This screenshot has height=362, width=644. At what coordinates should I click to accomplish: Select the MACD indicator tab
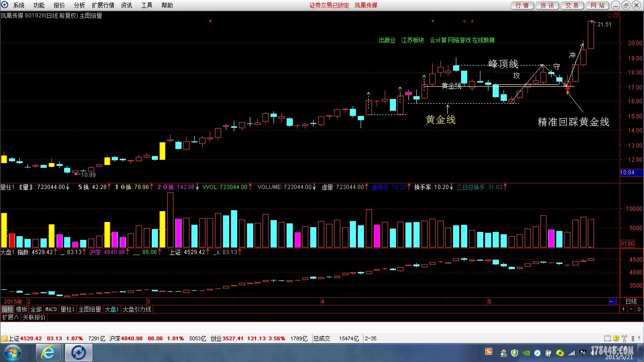[51, 309]
